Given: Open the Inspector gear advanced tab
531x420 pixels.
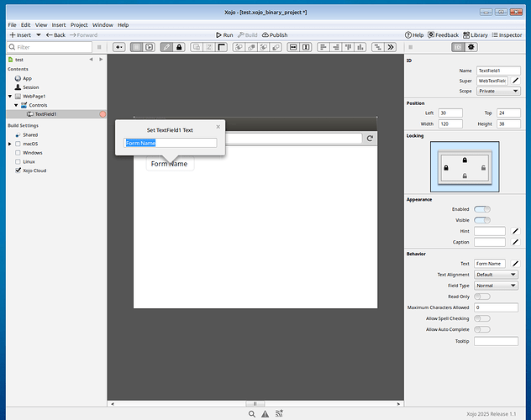Looking at the screenshot, I should tap(471, 47).
